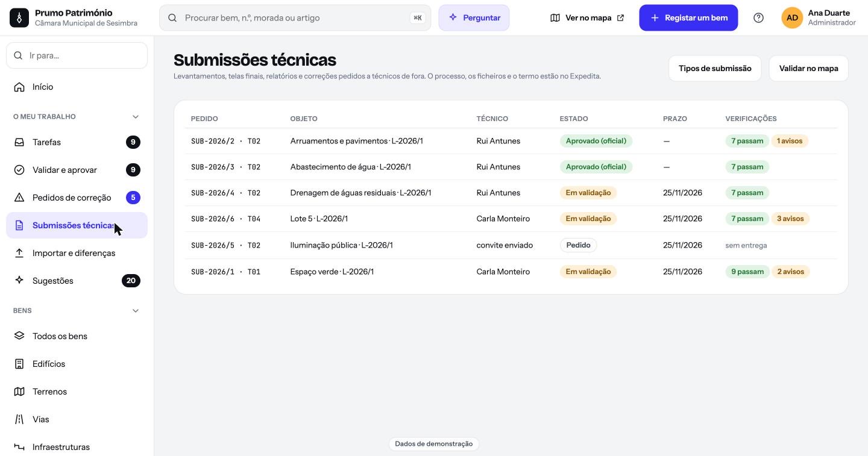Image resolution: width=868 pixels, height=456 pixels.
Task: Click the 1 avisos badge
Action: point(790,142)
